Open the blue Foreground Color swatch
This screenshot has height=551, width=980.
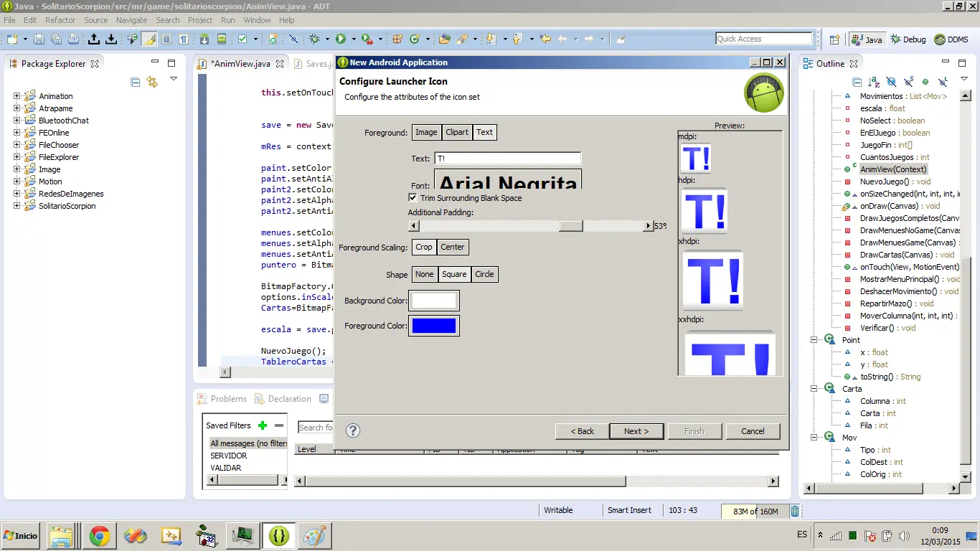(434, 326)
